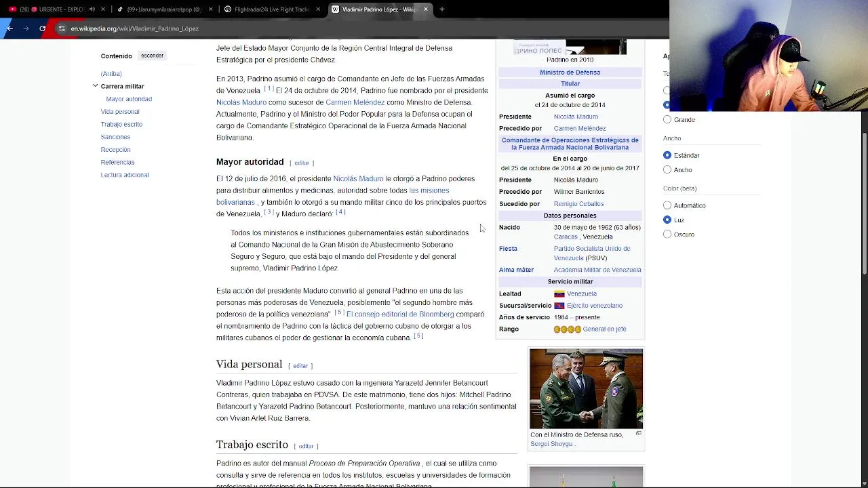Go to Recepción in contents
868x488 pixels.
pyautogui.click(x=115, y=150)
